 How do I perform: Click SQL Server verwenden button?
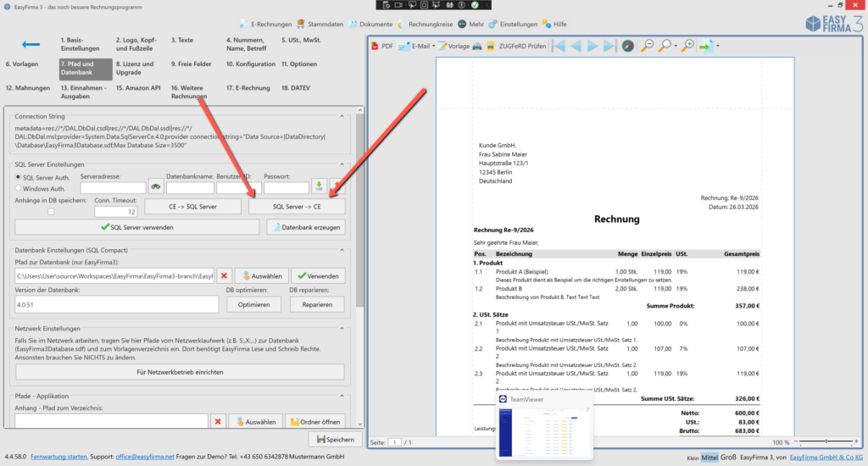tap(136, 227)
